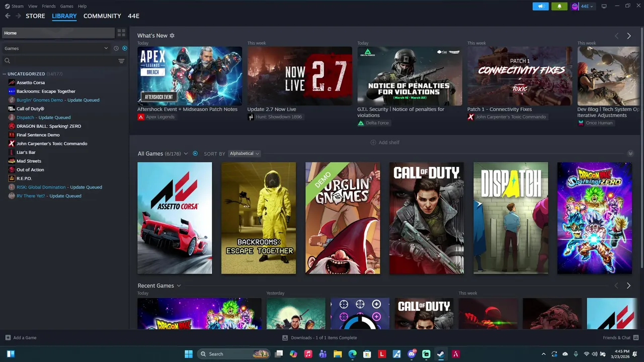Click the Out of Action icon in sidebar
The image size is (644, 362).
tap(12, 170)
